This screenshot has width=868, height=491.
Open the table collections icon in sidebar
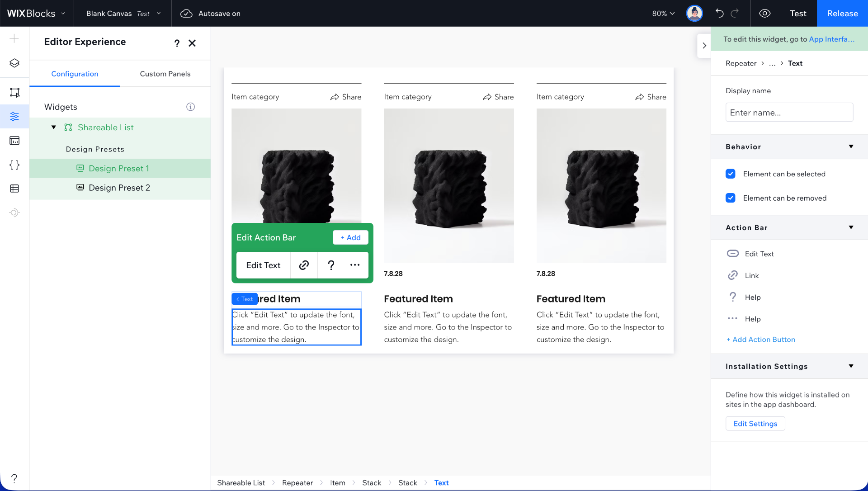click(x=14, y=189)
